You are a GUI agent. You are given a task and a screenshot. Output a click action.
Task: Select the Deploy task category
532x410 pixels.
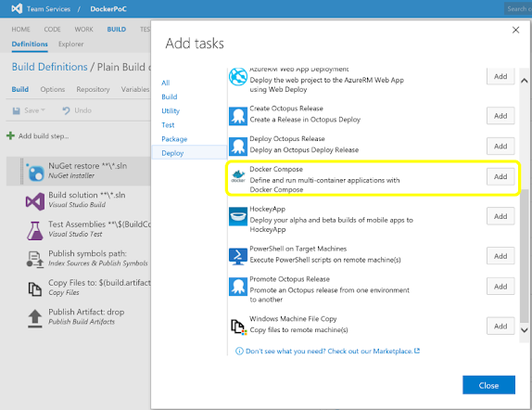coord(189,153)
